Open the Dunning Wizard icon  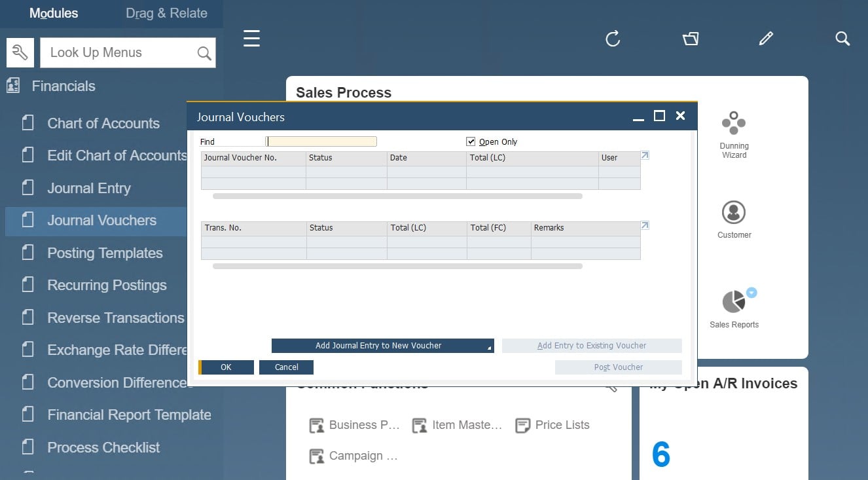click(734, 124)
